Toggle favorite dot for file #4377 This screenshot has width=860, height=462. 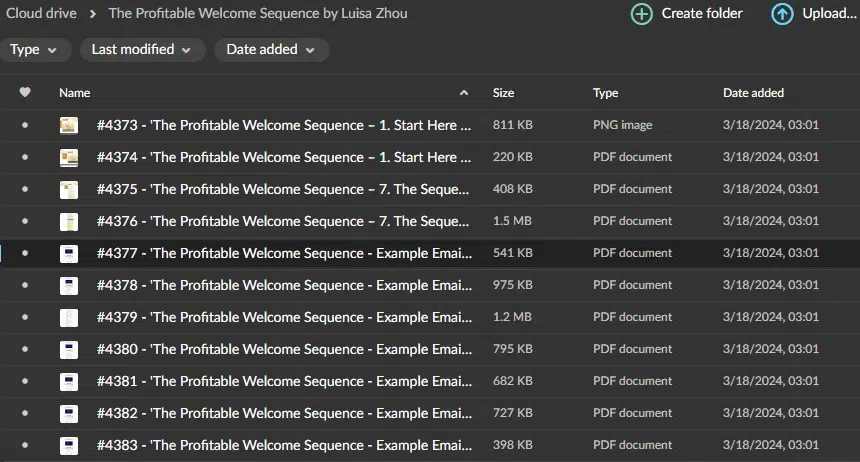(x=25, y=253)
